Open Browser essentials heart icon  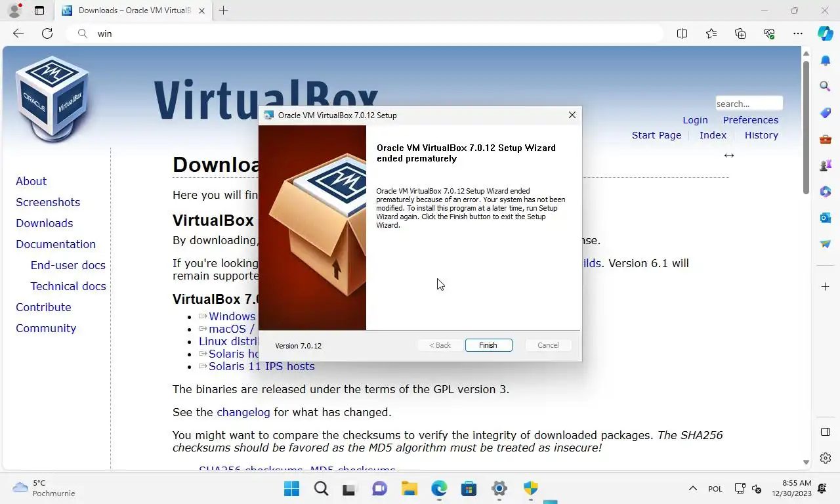tap(769, 33)
